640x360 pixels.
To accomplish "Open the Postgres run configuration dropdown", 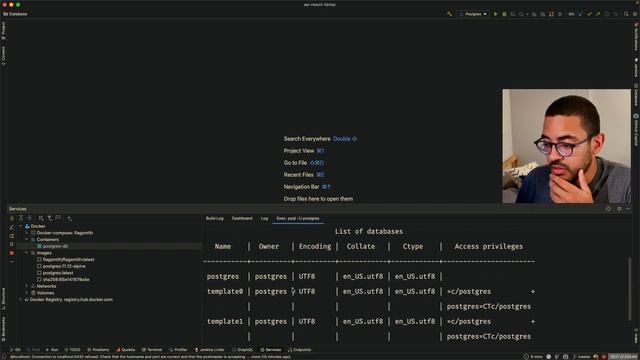I will [473, 14].
